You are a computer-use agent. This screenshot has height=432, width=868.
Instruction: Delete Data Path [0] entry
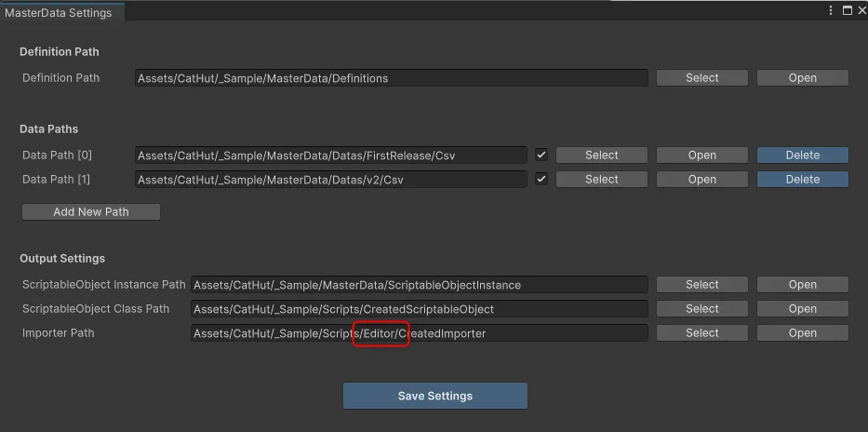click(x=802, y=155)
